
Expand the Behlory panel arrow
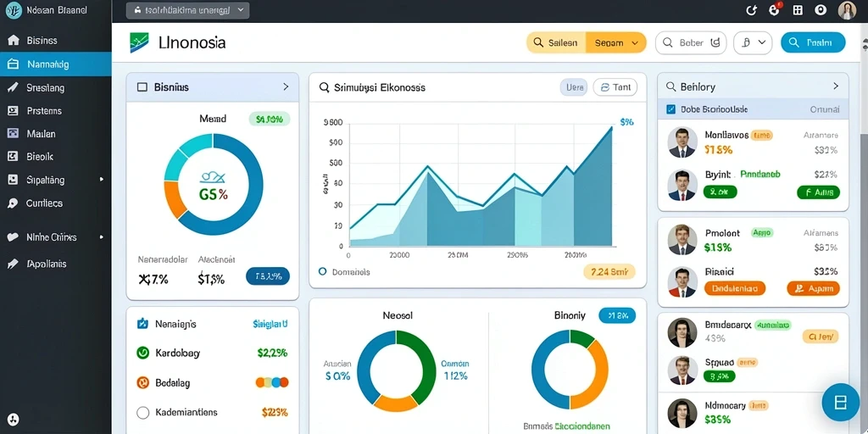[835, 86]
